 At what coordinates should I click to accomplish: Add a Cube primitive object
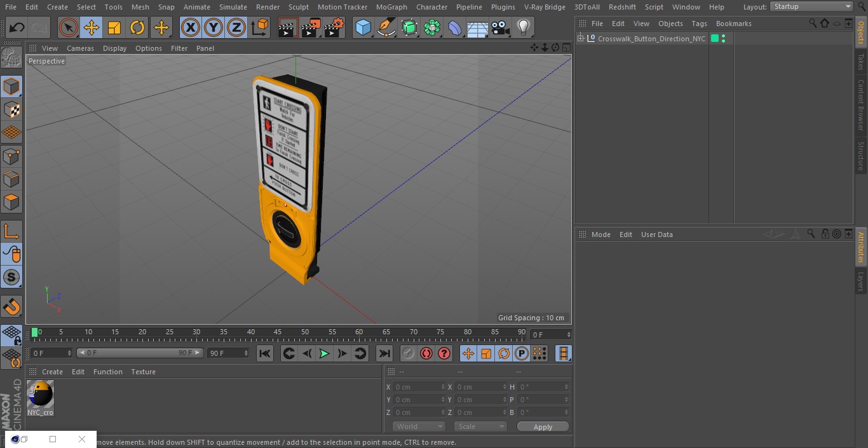tap(363, 27)
